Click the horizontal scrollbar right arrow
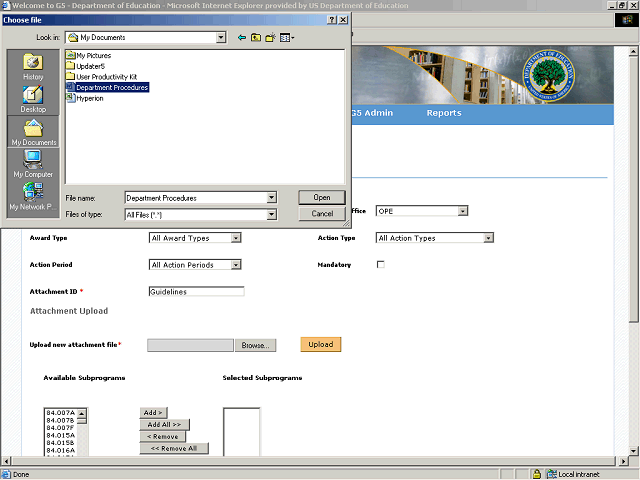This screenshot has height=480, width=640. 623,461
